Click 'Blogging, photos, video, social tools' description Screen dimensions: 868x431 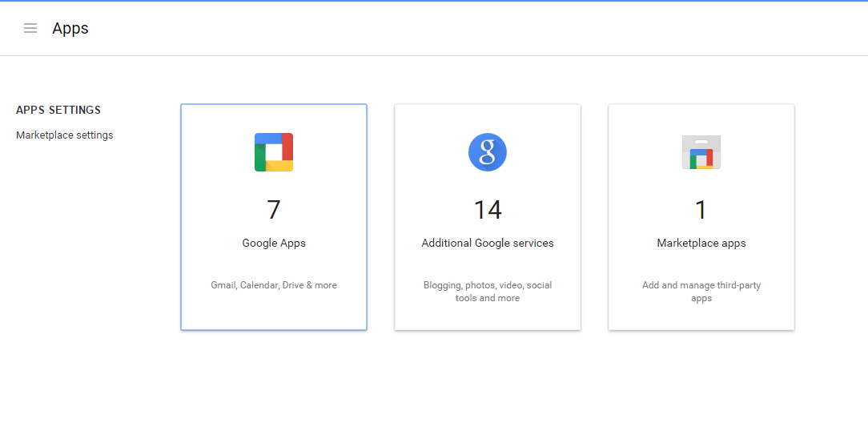488,292
